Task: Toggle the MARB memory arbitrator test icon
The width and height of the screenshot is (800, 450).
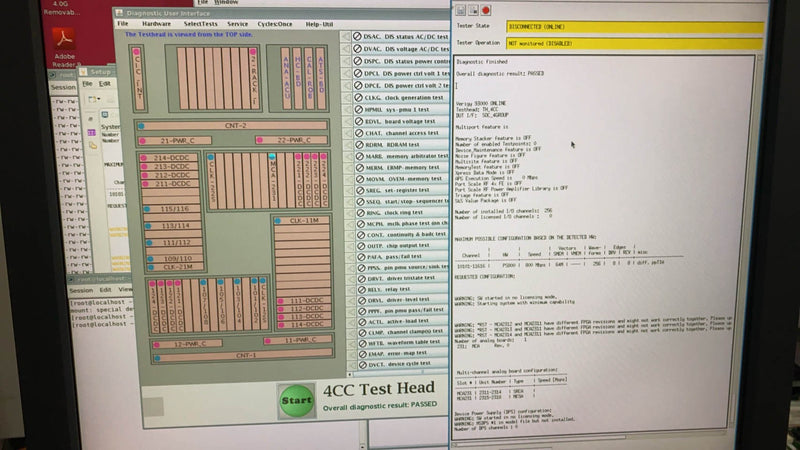Action: tap(360, 156)
